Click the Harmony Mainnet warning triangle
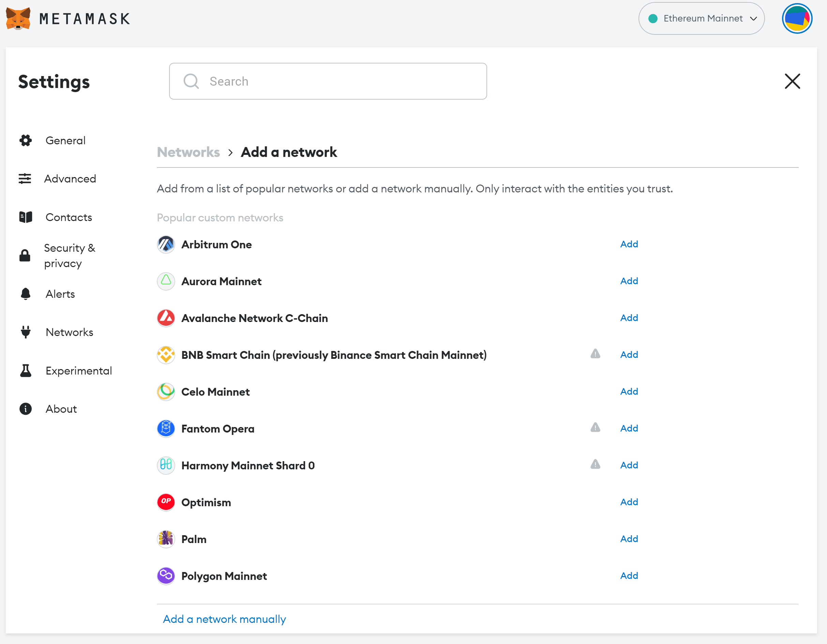The width and height of the screenshot is (827, 644). (x=595, y=465)
